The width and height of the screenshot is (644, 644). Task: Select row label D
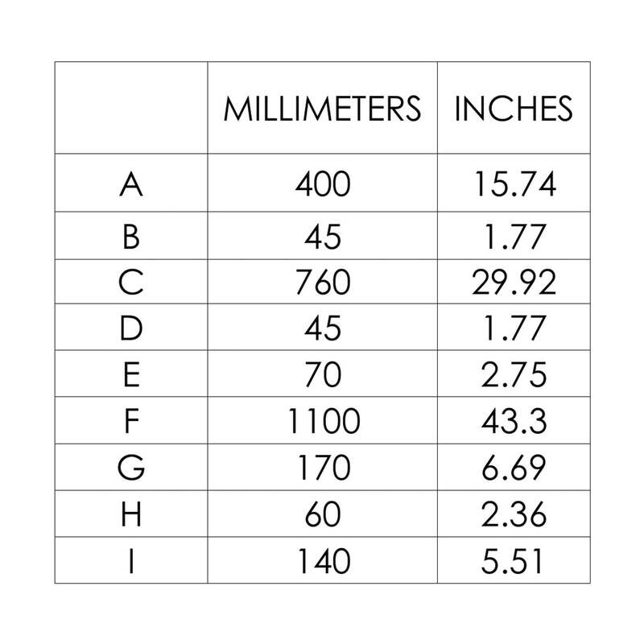(x=131, y=328)
